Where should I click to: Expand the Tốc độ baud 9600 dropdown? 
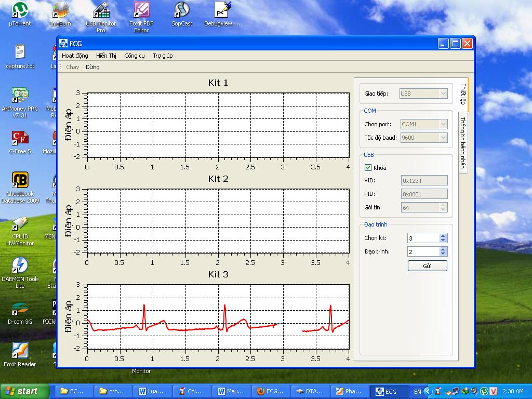[423, 138]
